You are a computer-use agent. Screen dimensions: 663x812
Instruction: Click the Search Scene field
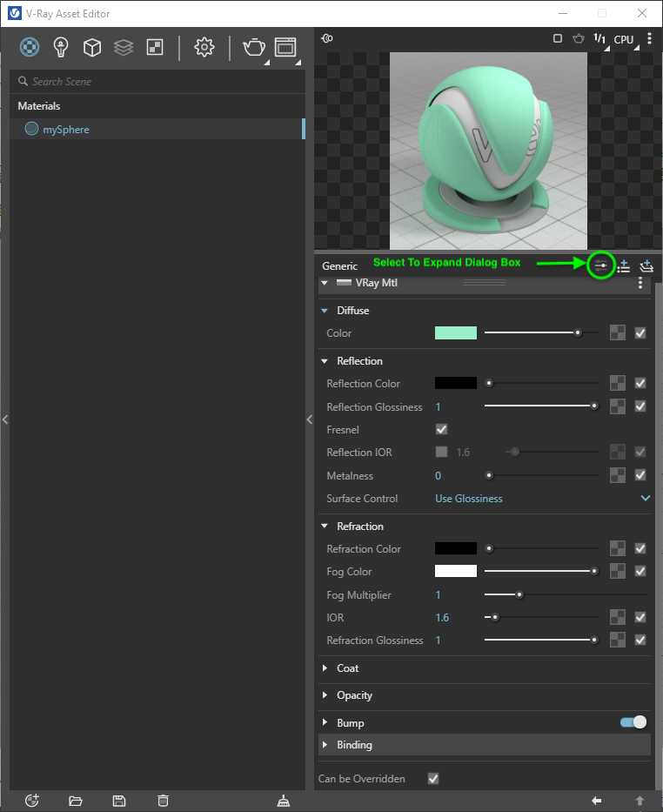[157, 81]
